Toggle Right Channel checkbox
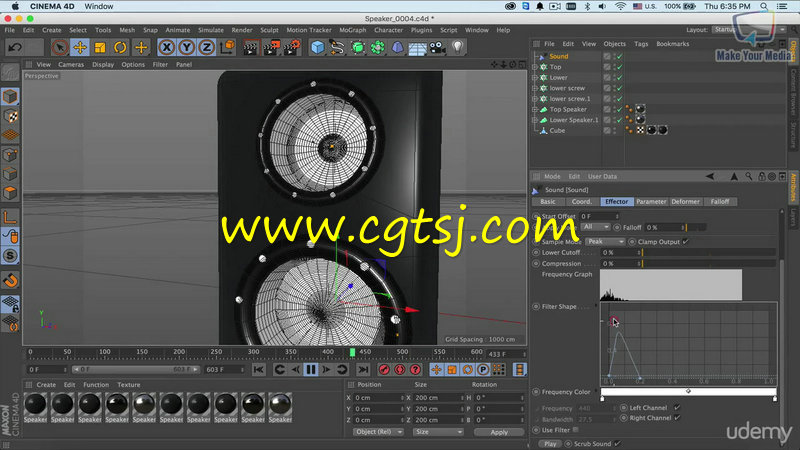Image resolution: width=800 pixels, height=450 pixels. [x=677, y=418]
